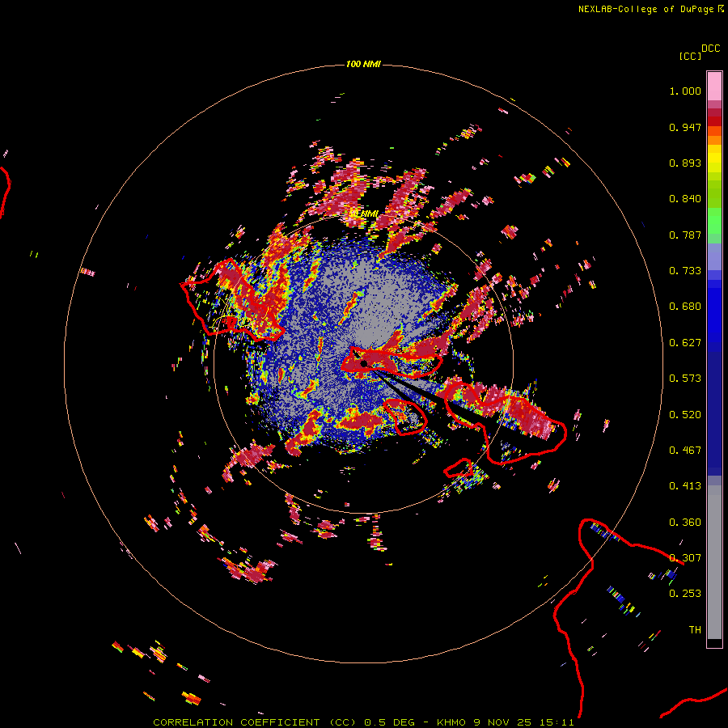Select the 0.467 legend value
The image size is (728, 728).
[685, 451]
